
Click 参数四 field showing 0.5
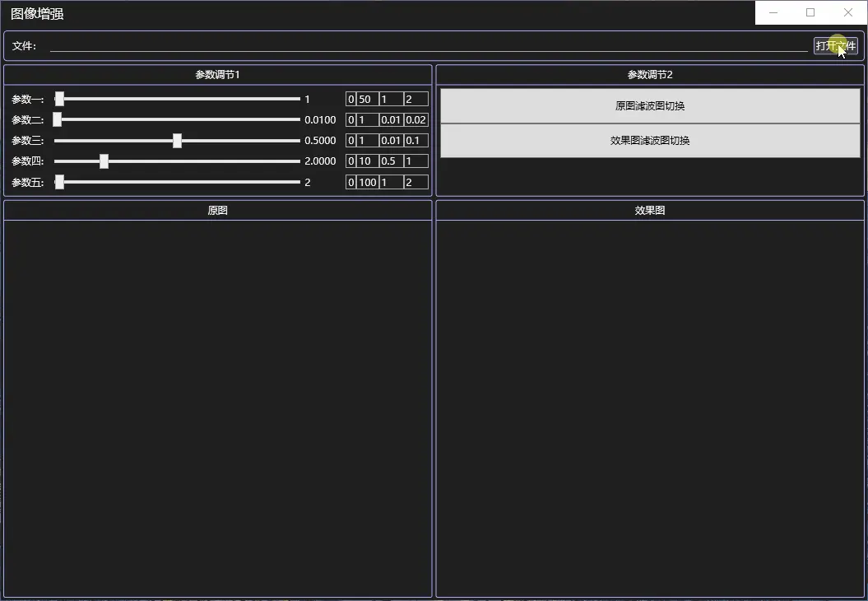pos(391,161)
